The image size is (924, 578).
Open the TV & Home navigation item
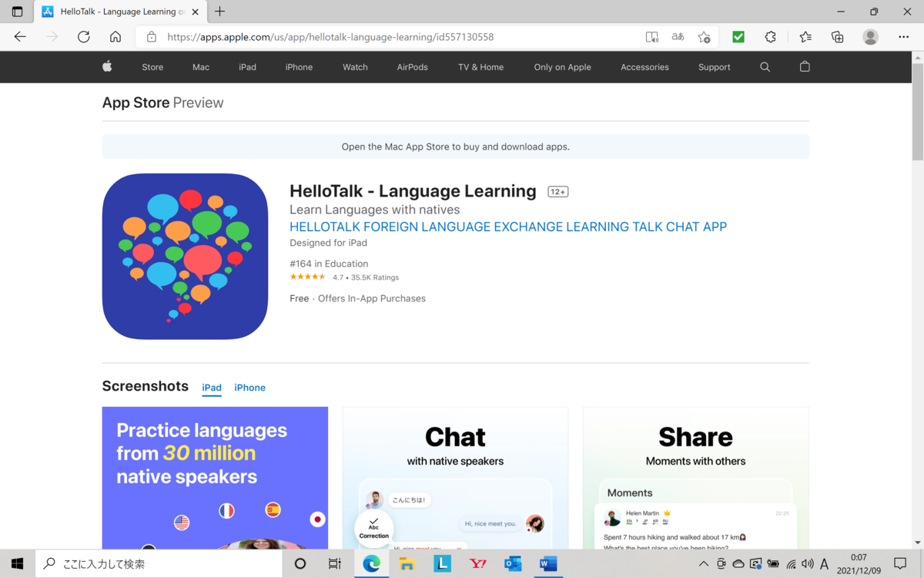(x=480, y=67)
